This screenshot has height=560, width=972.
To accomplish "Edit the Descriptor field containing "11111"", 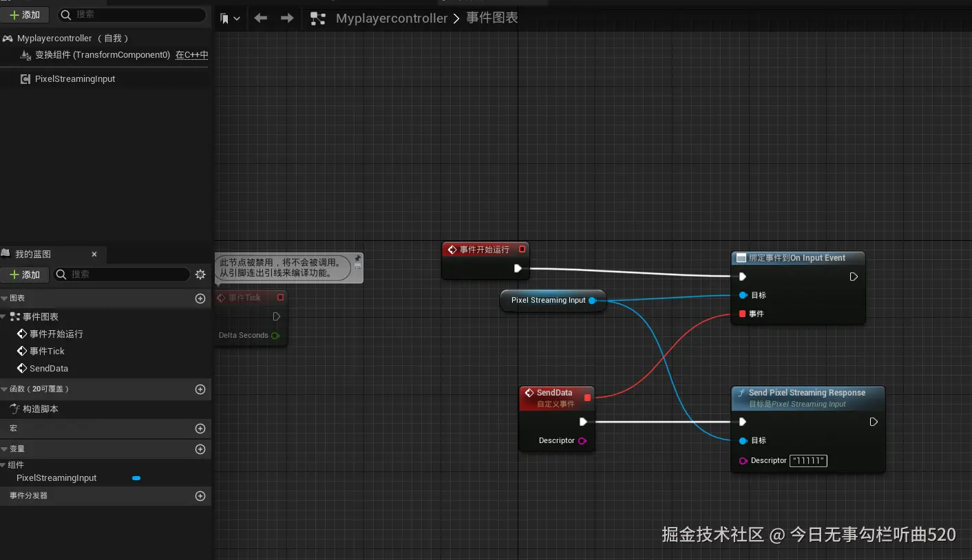I will pyautogui.click(x=809, y=461).
